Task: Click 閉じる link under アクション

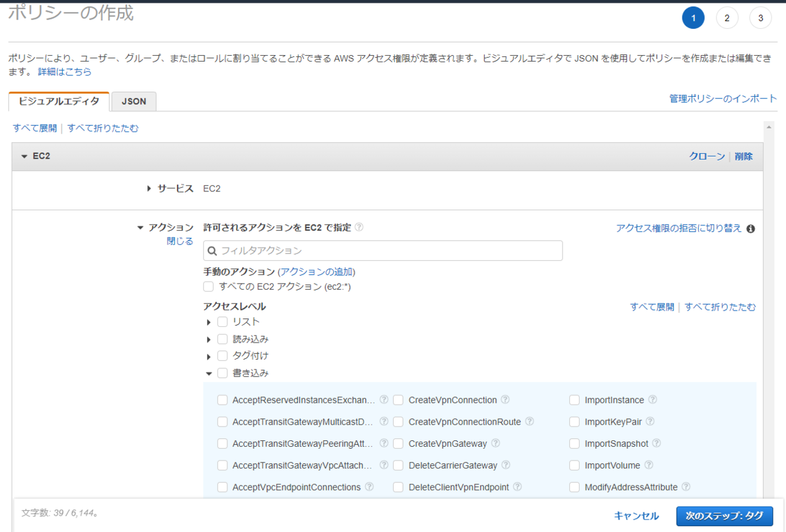Action: point(180,241)
